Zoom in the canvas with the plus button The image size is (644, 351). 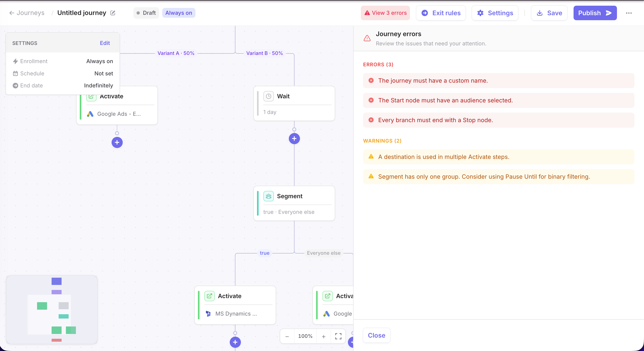click(324, 336)
